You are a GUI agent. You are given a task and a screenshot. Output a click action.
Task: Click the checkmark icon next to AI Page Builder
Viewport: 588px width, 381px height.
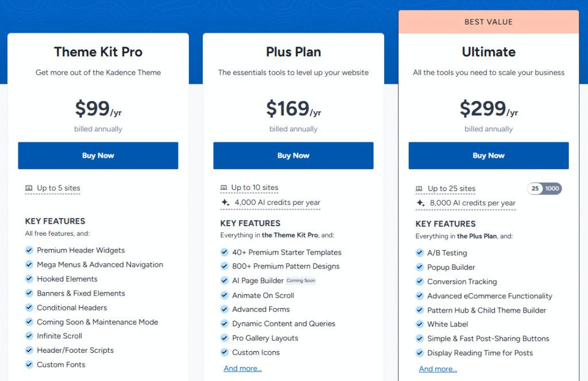[224, 281]
